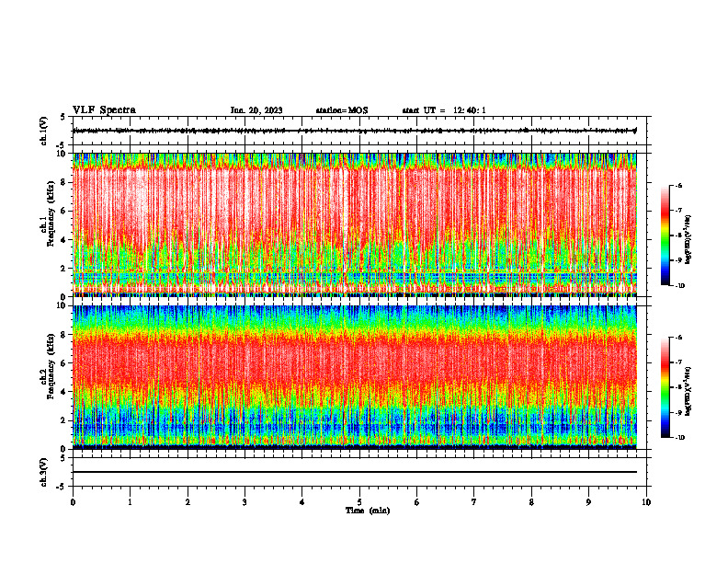728x563 pixels.
Task: Click time axis tick label "5"
Action: click(359, 502)
